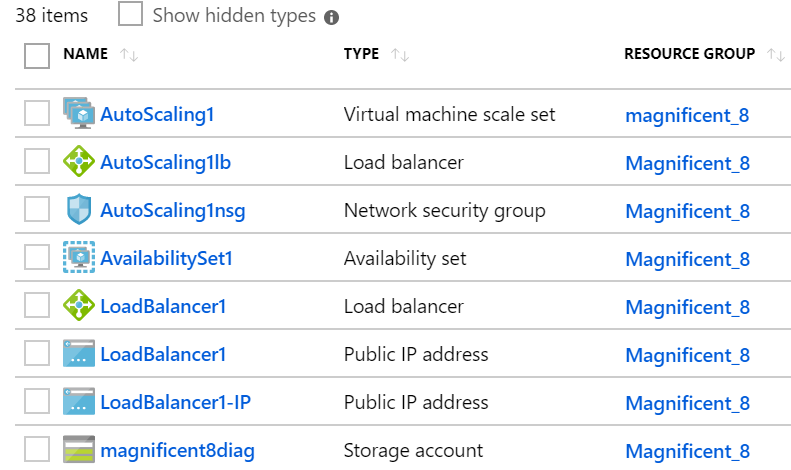This screenshot has height=470, width=791.
Task: Click the AutoScaling1lb load balancer icon
Action: (79, 161)
